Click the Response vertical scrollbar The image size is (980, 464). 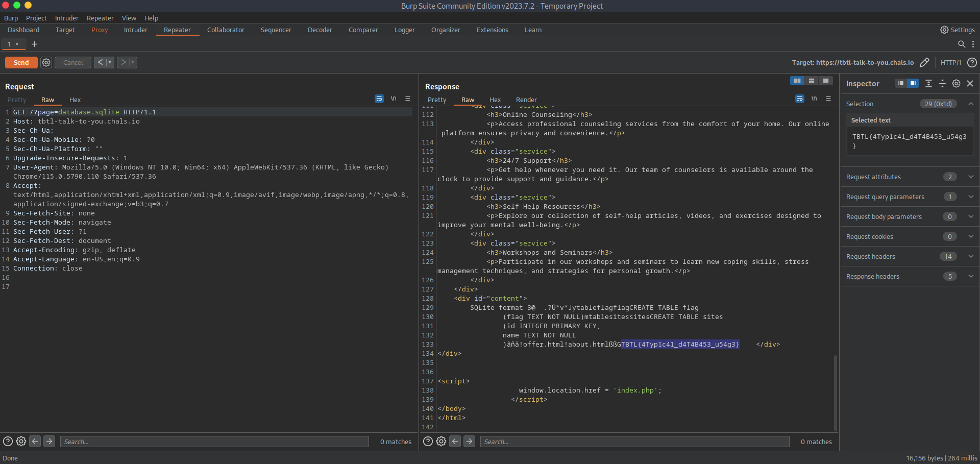836,393
